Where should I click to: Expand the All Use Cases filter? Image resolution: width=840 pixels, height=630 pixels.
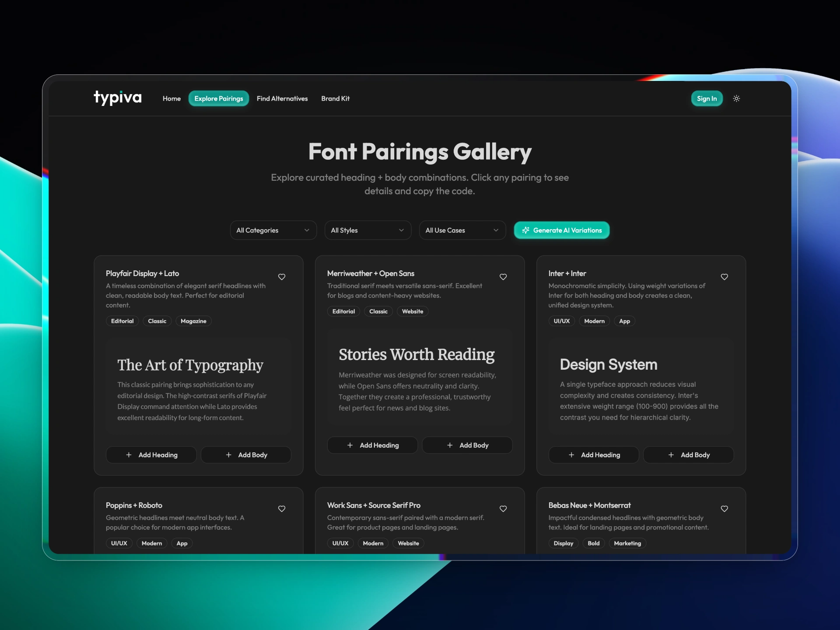(462, 230)
